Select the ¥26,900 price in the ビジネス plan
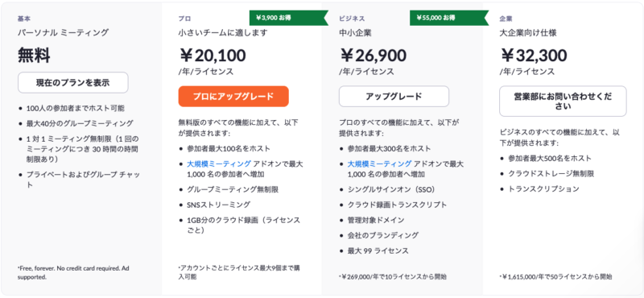Image resolution: width=644 pixels, height=298 pixels. click(x=373, y=55)
